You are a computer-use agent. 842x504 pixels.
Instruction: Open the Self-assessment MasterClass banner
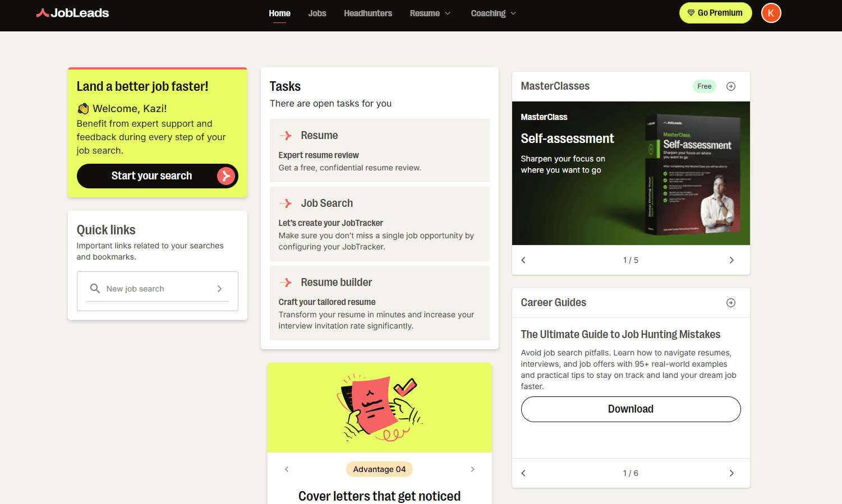click(631, 173)
